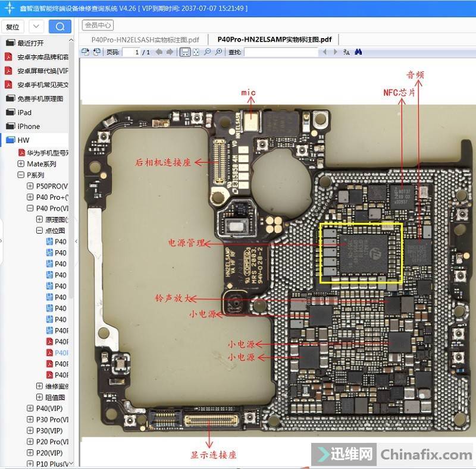Click the PDF zoom in magnifier
Screen dimensions: 476x469
[x=218, y=52]
